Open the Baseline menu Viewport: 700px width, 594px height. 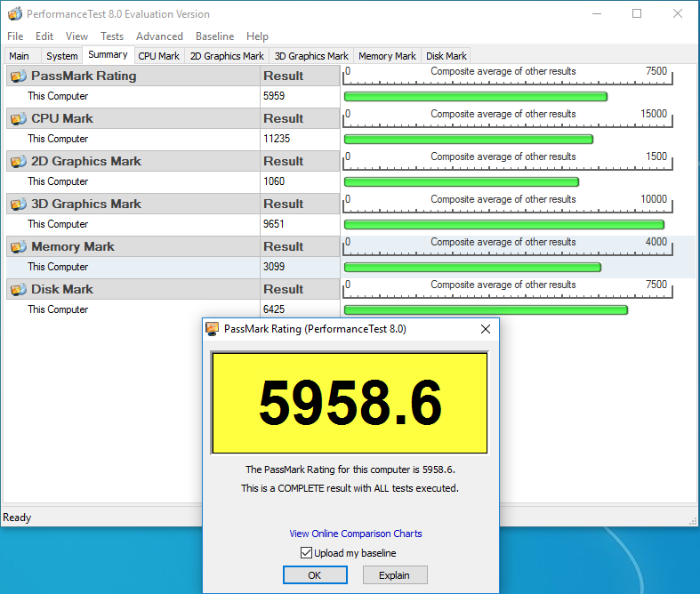point(214,36)
